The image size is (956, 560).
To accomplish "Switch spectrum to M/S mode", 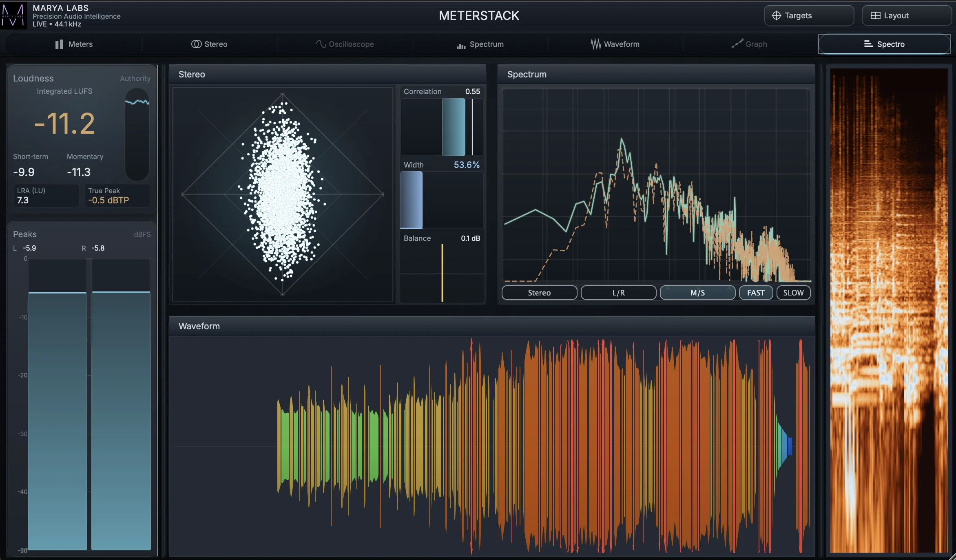I will pyautogui.click(x=697, y=293).
